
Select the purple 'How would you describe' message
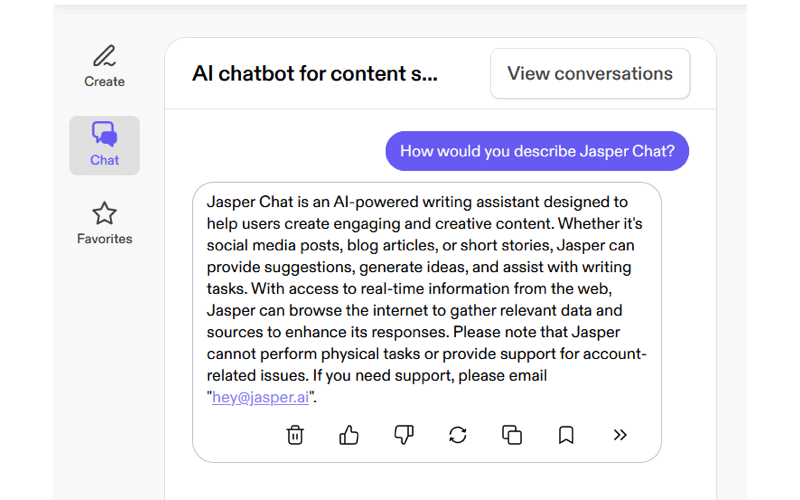click(537, 151)
